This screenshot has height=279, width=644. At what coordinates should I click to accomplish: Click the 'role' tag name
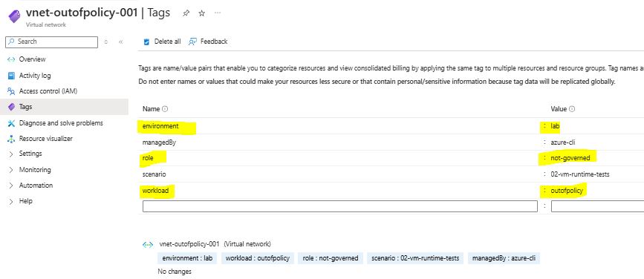(148, 158)
